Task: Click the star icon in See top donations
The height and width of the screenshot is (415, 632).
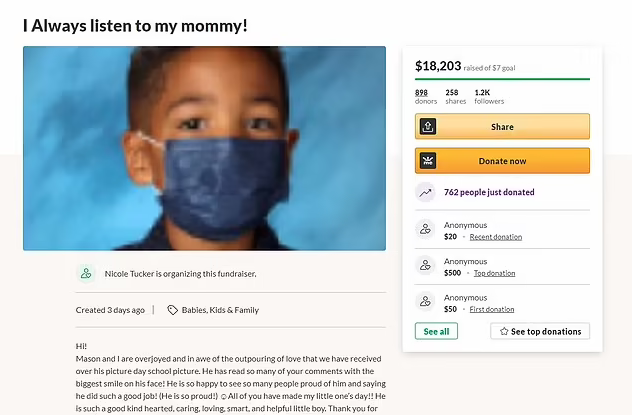Action: (x=504, y=331)
